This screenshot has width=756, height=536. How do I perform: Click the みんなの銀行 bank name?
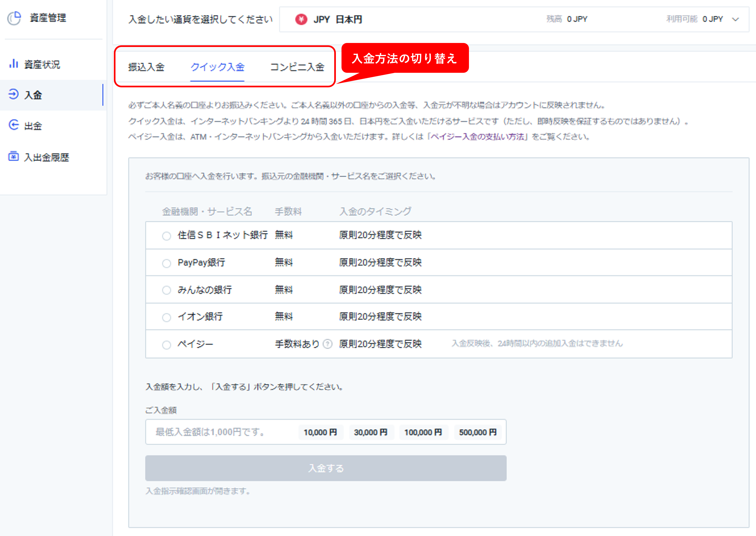click(205, 290)
